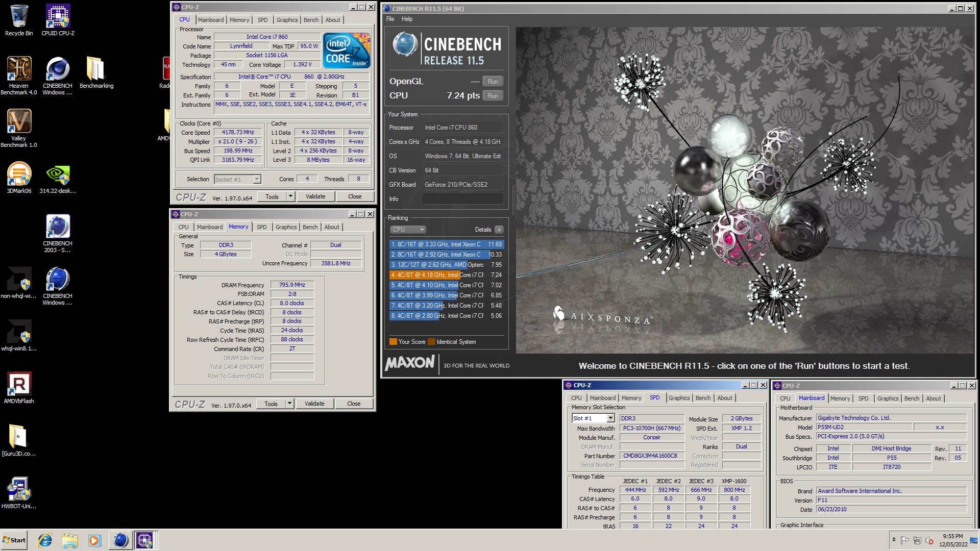This screenshot has height=551, width=980.
Task: Switch to SPD tab in top CPU-Z window
Action: point(262,20)
